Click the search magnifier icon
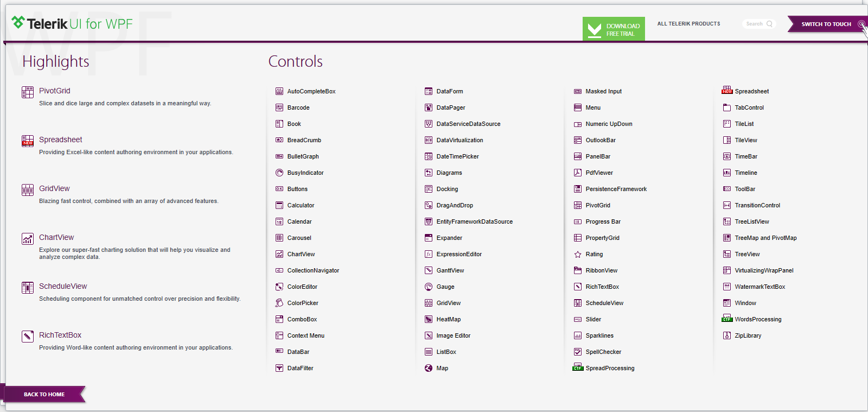Screen dimensions: 868x412 (x=769, y=24)
